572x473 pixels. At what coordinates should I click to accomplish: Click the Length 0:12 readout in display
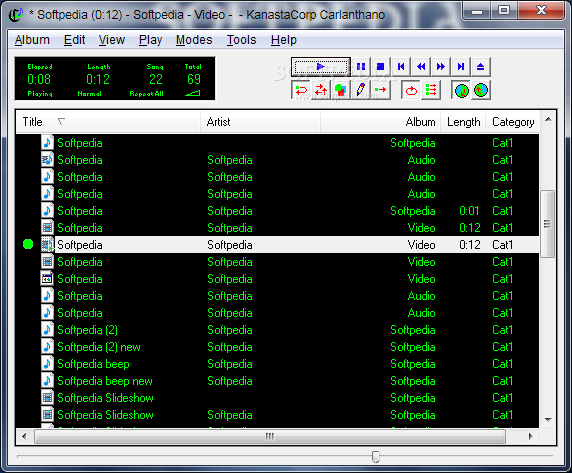point(98,79)
